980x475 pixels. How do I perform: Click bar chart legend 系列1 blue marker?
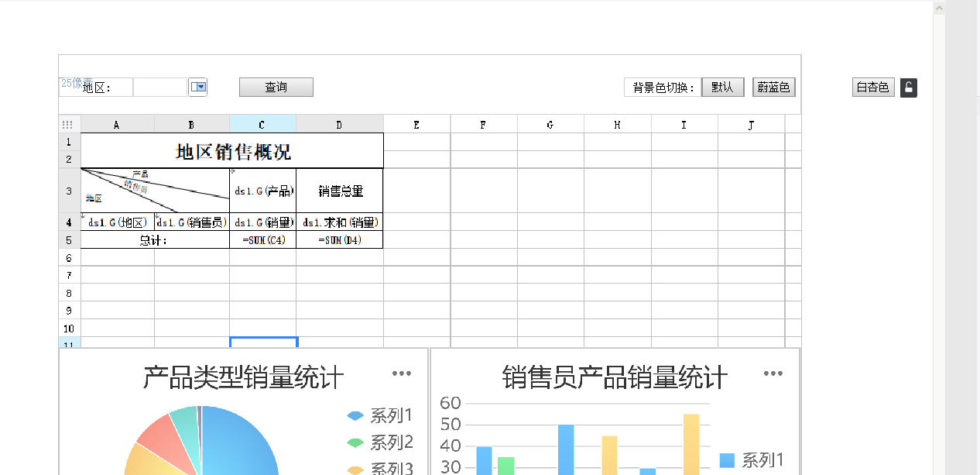pyautogui.click(x=727, y=460)
